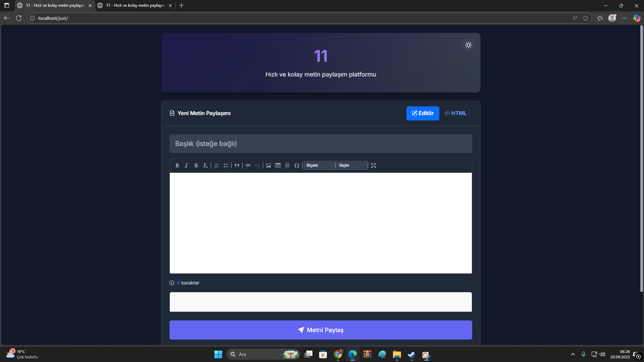Open the Biçem styles dropdown
644x362 pixels.
319,165
